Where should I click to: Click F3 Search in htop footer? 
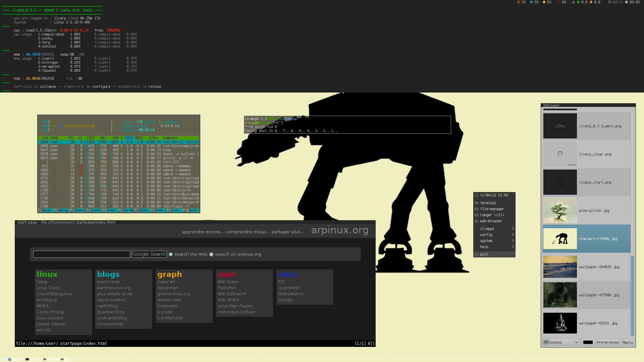click(x=78, y=210)
